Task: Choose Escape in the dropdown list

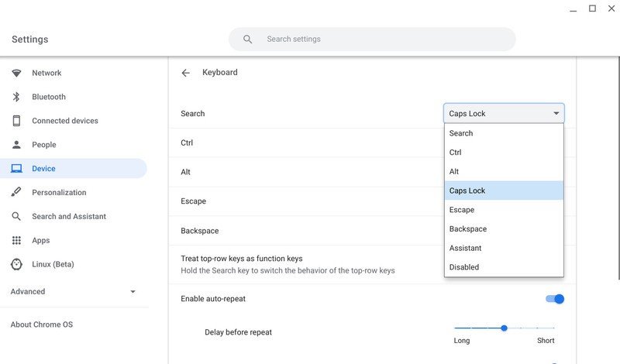Action: pos(462,210)
